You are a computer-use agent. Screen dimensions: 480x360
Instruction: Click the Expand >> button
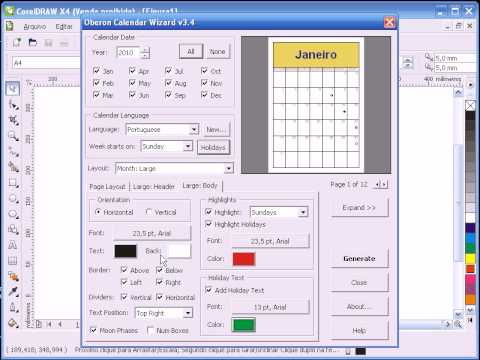pyautogui.click(x=359, y=208)
